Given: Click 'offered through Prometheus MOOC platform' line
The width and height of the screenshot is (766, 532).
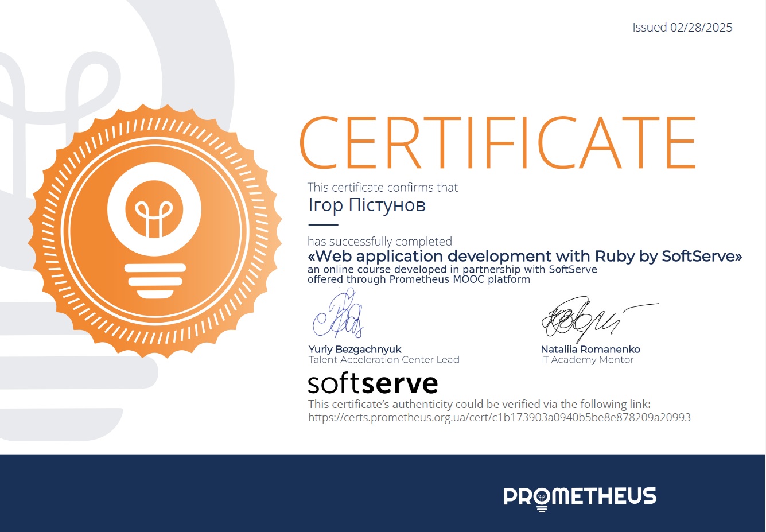Looking at the screenshot, I should click(419, 280).
